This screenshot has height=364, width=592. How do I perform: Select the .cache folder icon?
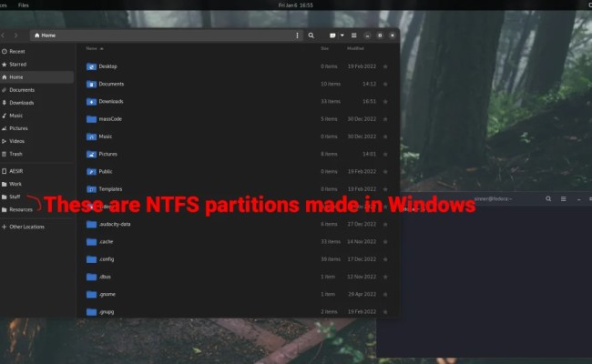(91, 242)
